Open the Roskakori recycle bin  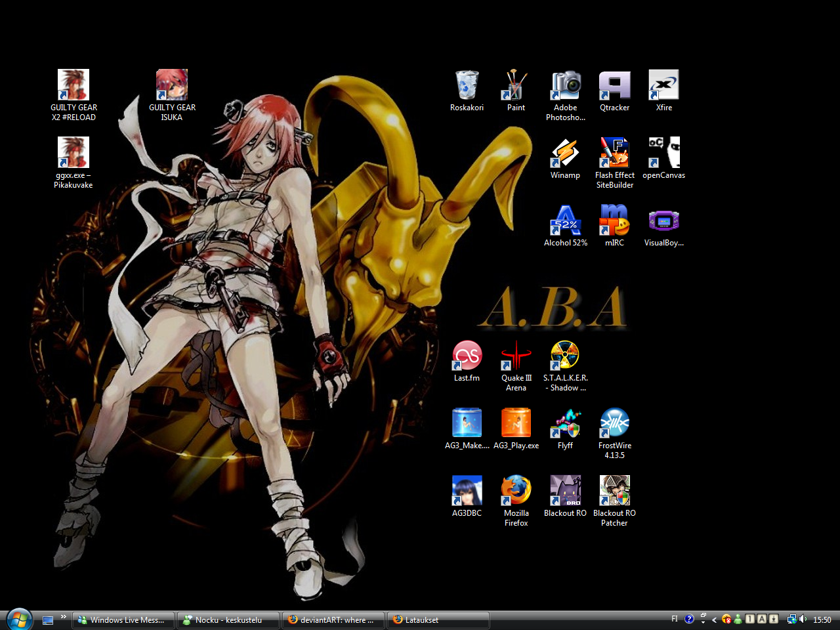tap(467, 91)
